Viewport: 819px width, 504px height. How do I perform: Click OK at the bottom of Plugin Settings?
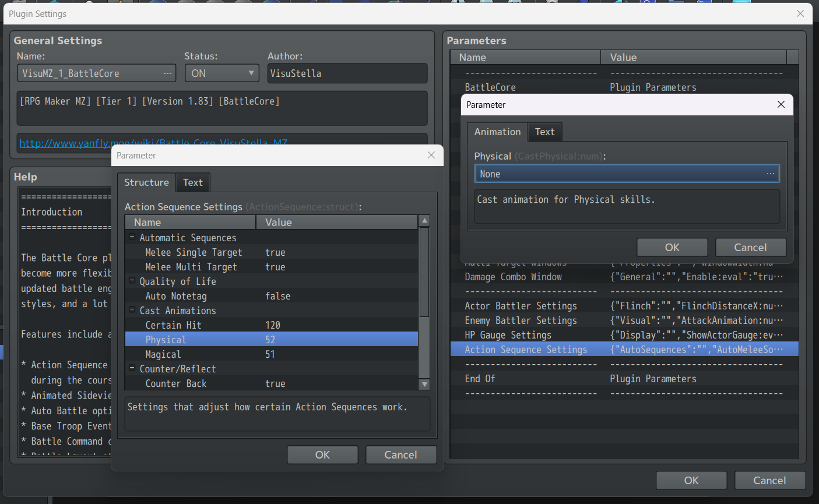[x=691, y=480]
